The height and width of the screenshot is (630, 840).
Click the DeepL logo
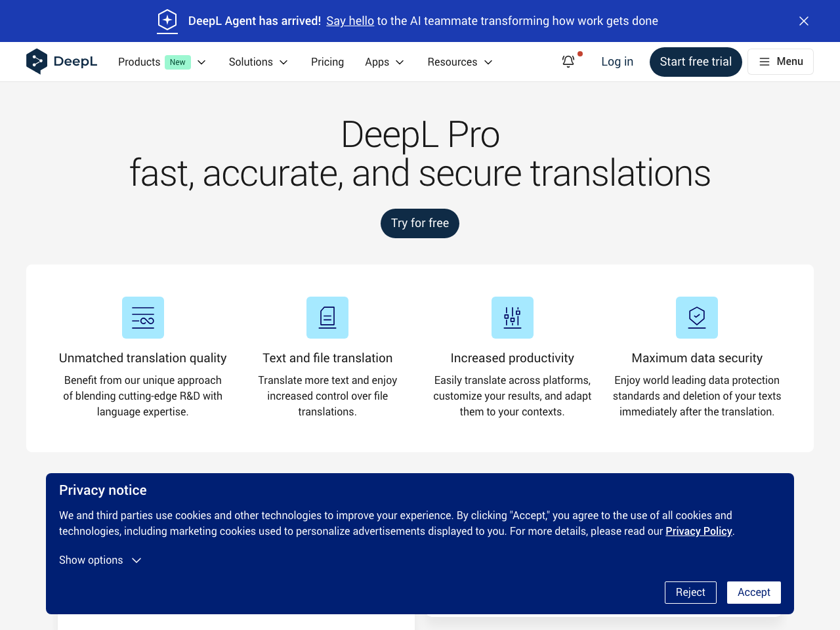62,61
